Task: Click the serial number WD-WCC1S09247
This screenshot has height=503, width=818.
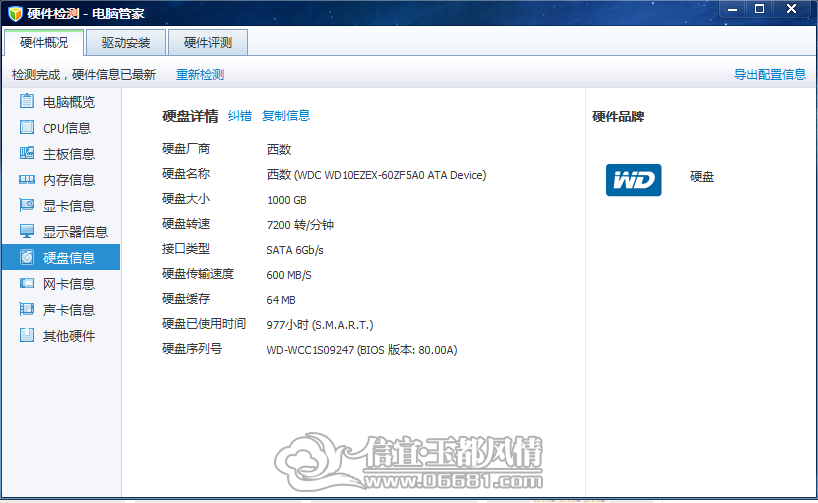Action: 362,350
